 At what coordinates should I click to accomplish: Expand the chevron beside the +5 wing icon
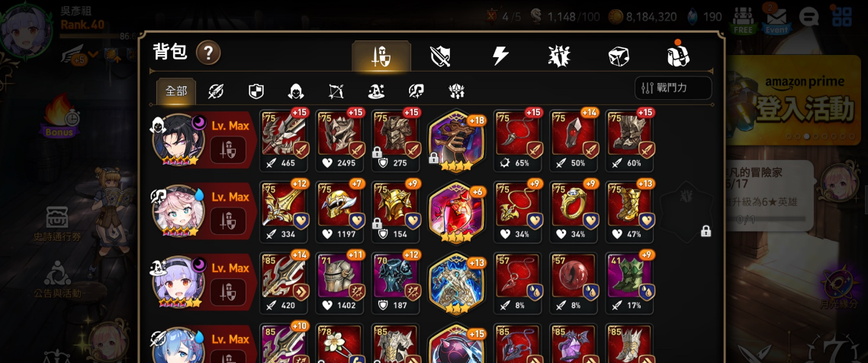click(94, 54)
